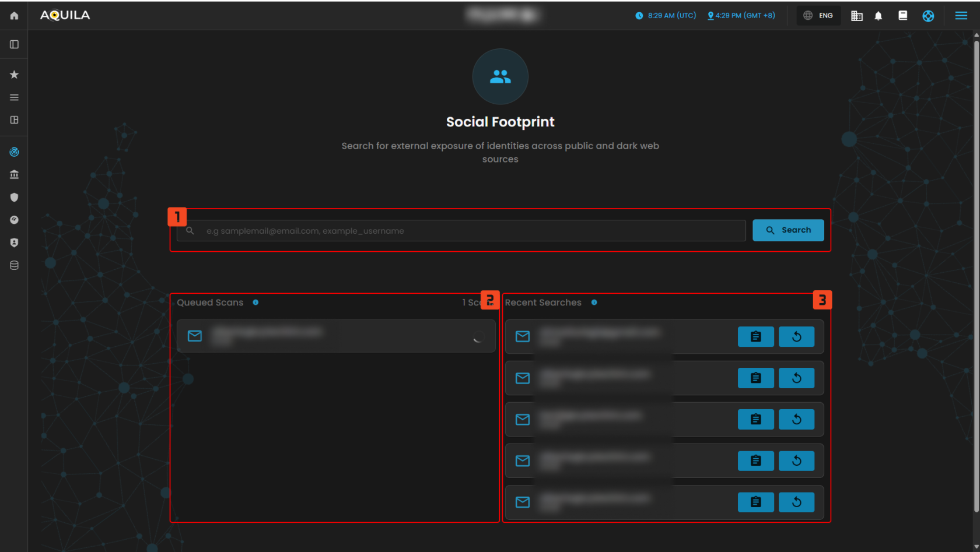
Task: Open the dashboard grid sidebar item
Action: pos(14,120)
